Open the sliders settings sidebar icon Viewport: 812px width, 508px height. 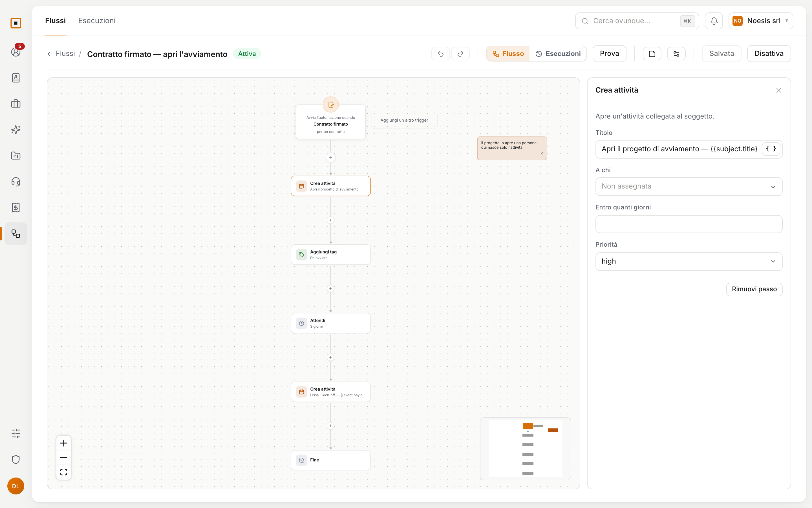tap(16, 433)
